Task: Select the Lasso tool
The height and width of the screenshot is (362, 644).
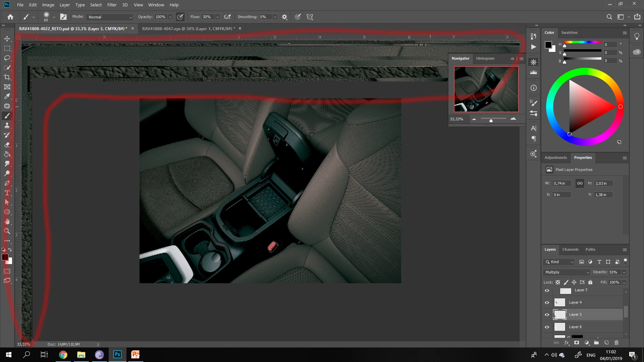Action: click(x=7, y=58)
